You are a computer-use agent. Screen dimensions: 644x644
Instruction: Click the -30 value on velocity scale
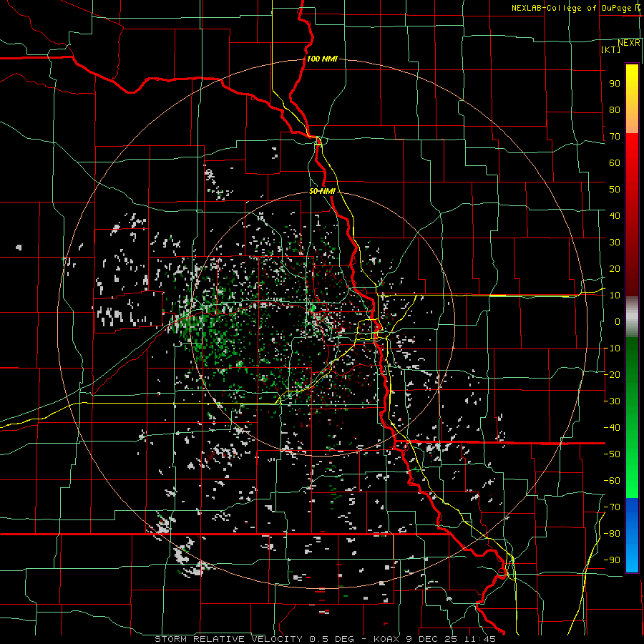[612, 401]
